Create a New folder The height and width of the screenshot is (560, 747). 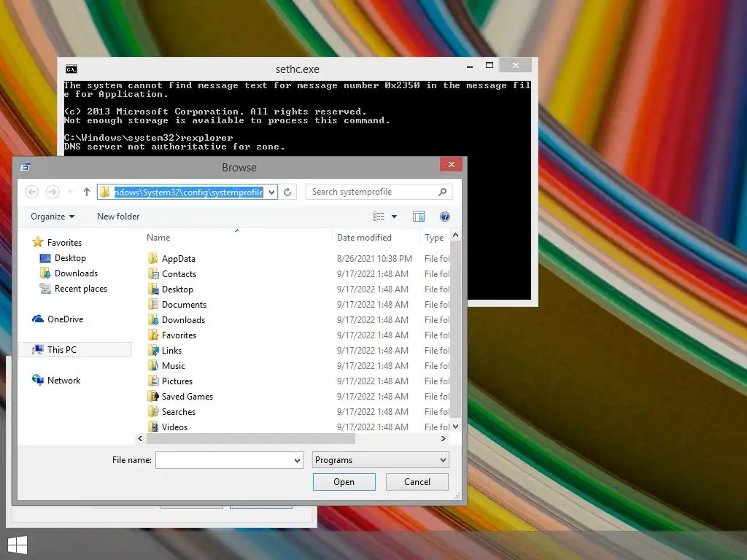point(118,217)
